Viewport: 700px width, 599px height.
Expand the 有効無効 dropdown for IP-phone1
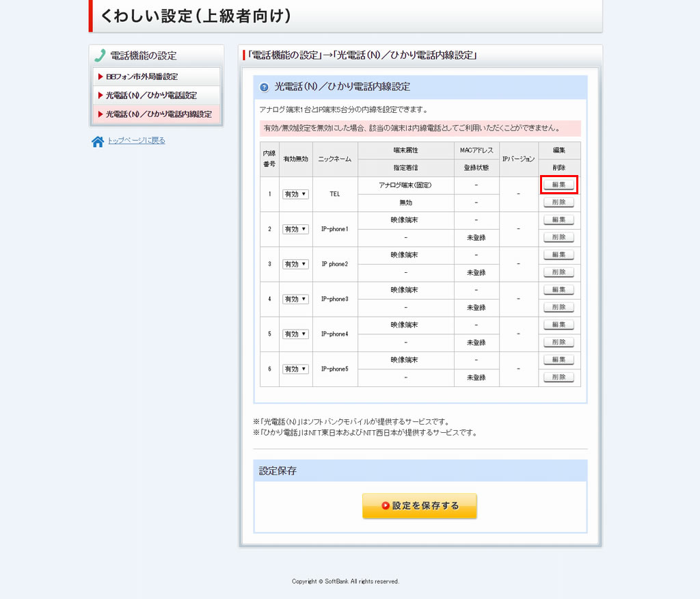(296, 229)
